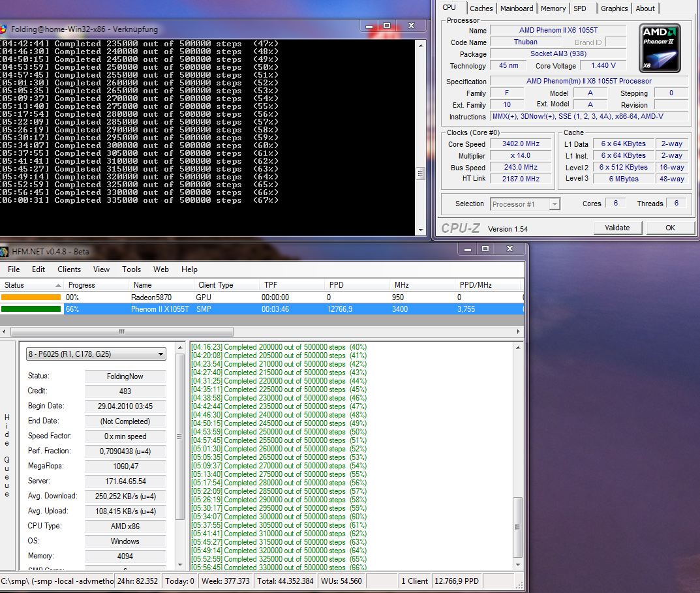
Task: Click the console scrollbar up arrow
Action: tap(421, 46)
